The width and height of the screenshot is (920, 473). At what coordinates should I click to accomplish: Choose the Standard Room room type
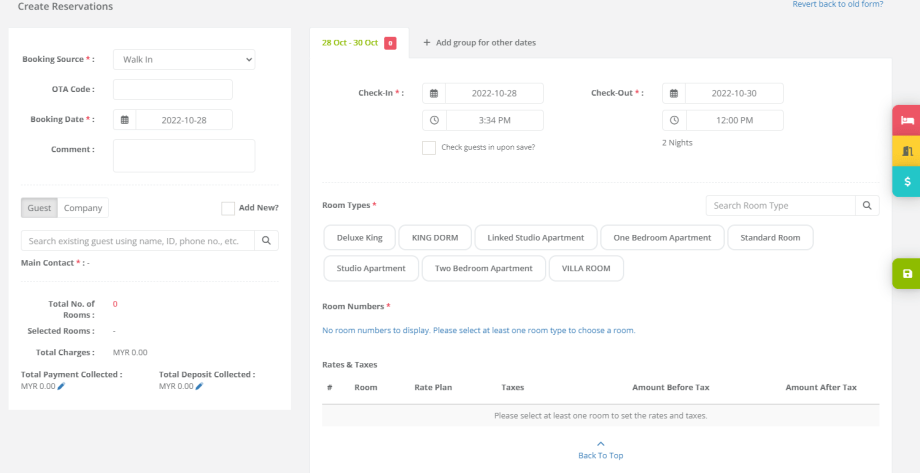[770, 238]
